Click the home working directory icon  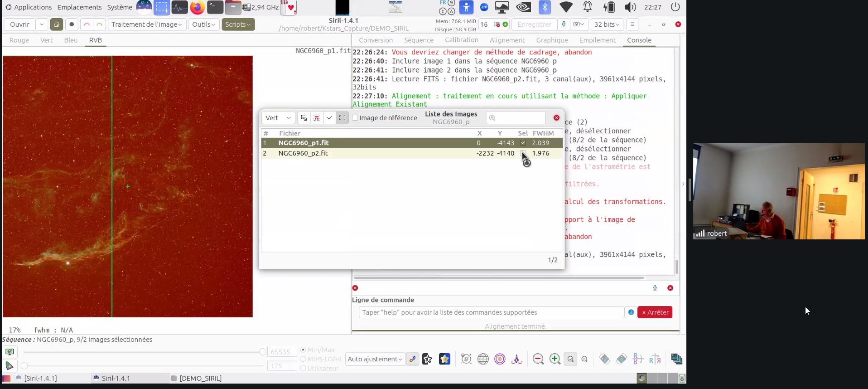(x=56, y=24)
